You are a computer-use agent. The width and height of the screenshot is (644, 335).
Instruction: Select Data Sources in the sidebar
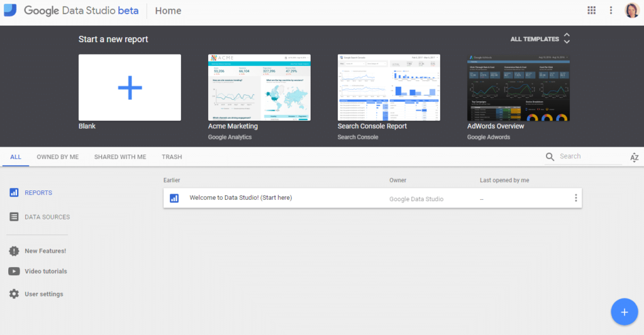click(x=47, y=217)
